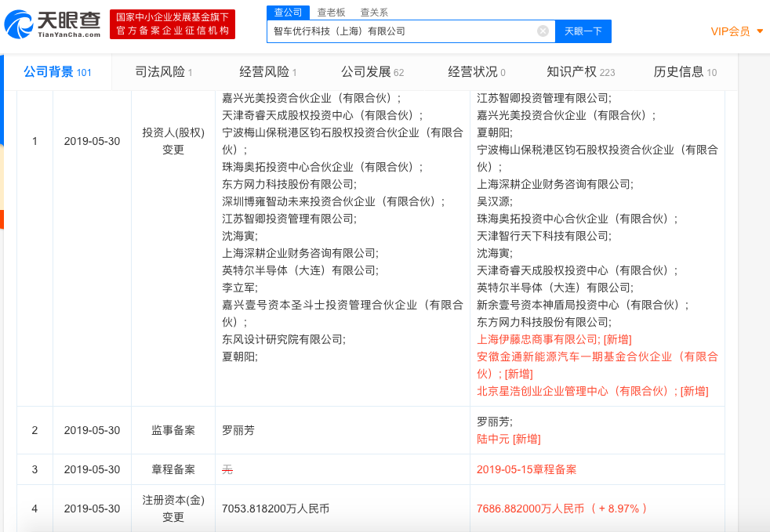This screenshot has width=770, height=532.
Task: Click 深圳博雍智动未来投资合伙企业 entry
Action: click(x=333, y=201)
